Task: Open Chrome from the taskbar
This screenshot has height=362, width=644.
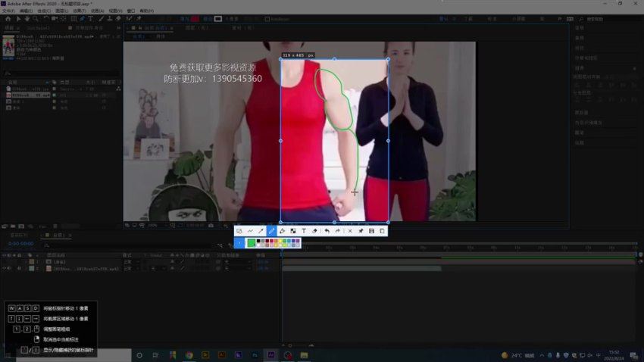Action: click(189, 355)
